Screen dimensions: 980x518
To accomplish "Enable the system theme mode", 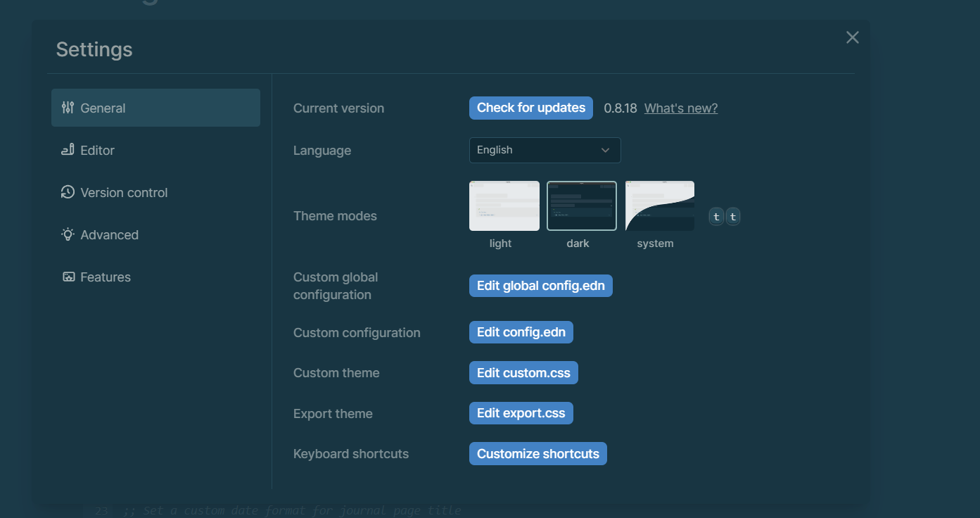I will [x=659, y=206].
